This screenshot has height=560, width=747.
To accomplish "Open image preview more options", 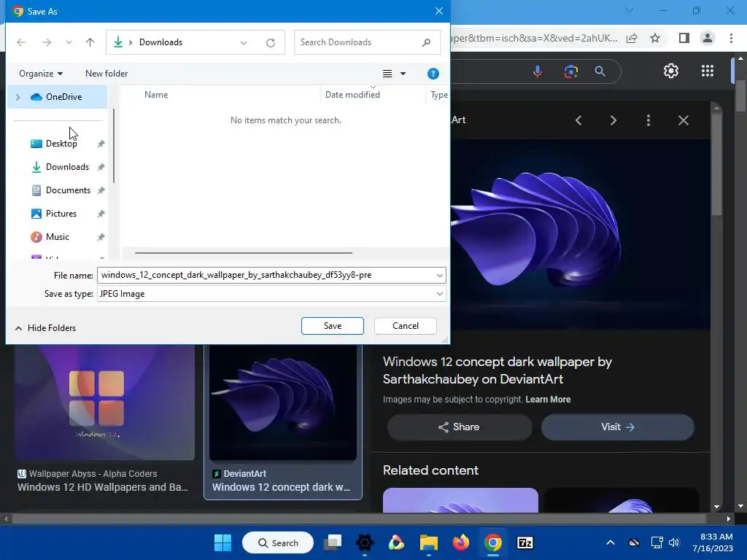I will (649, 120).
